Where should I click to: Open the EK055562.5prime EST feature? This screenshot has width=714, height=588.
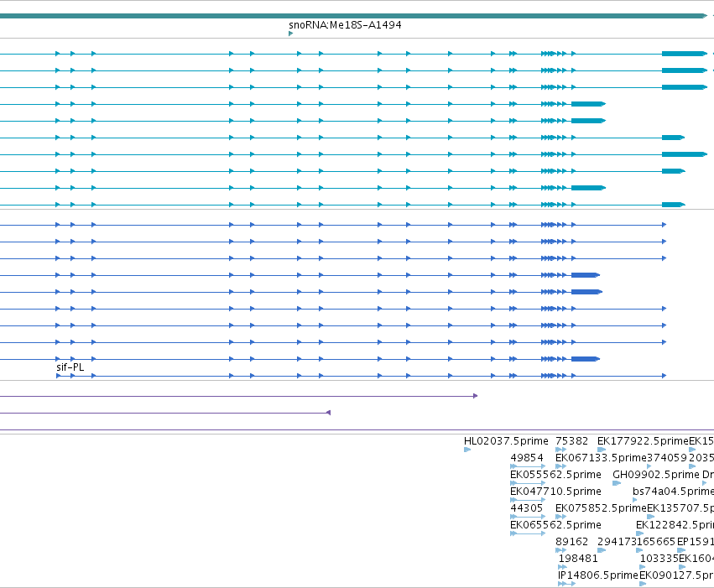point(555,475)
